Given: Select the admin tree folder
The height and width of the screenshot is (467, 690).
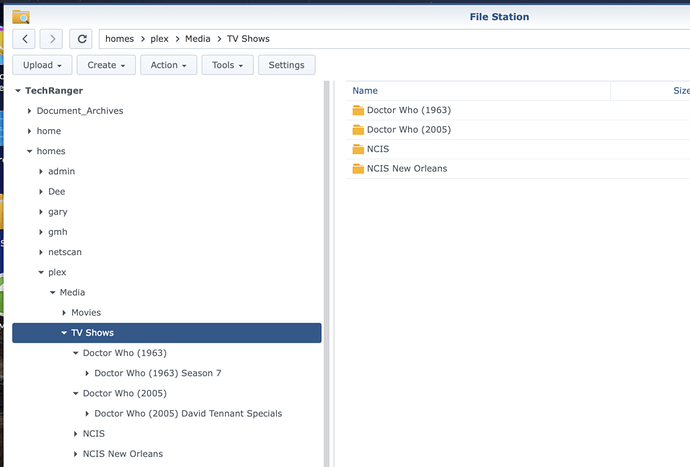Looking at the screenshot, I should (61, 171).
